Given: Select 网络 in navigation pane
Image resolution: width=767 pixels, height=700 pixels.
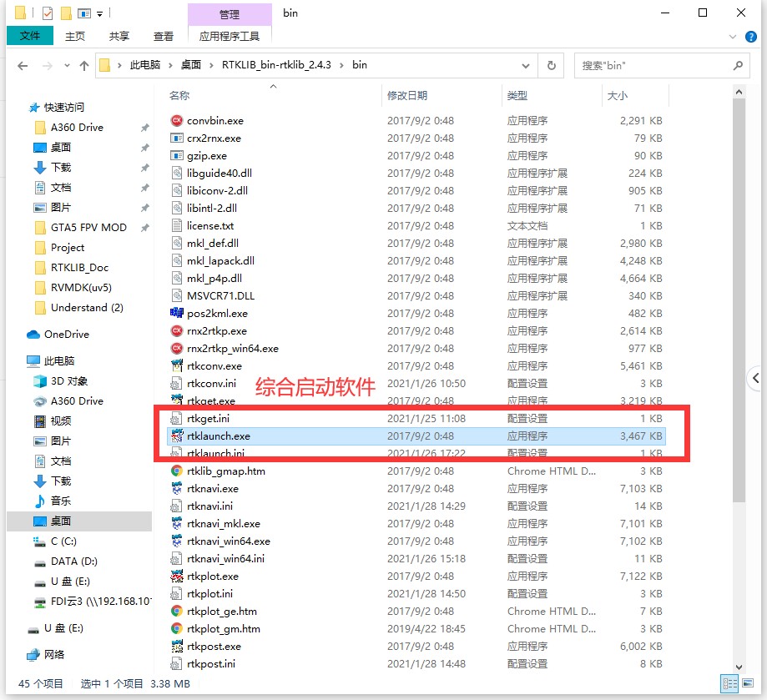Looking at the screenshot, I should pos(53,655).
